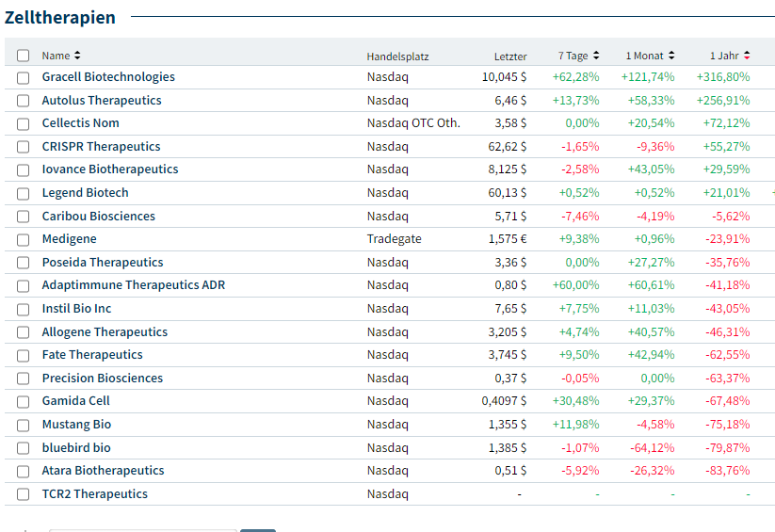The image size is (775, 532).
Task: Click the Zelltherapien section heading
Action: tap(60, 18)
